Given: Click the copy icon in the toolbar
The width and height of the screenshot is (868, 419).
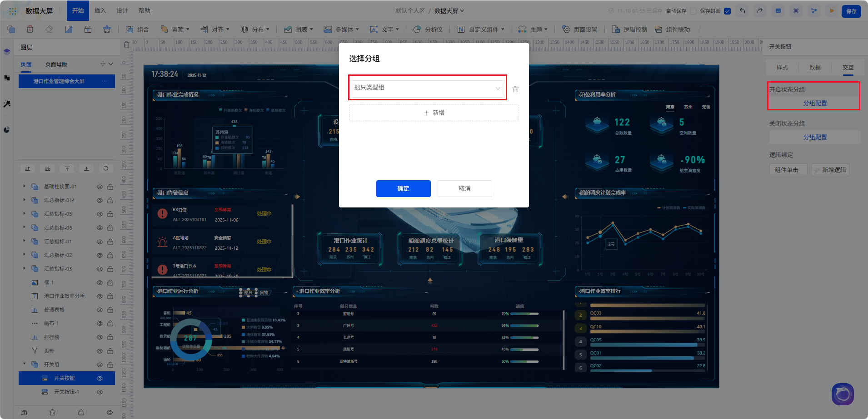Looking at the screenshot, I should click(x=11, y=30).
